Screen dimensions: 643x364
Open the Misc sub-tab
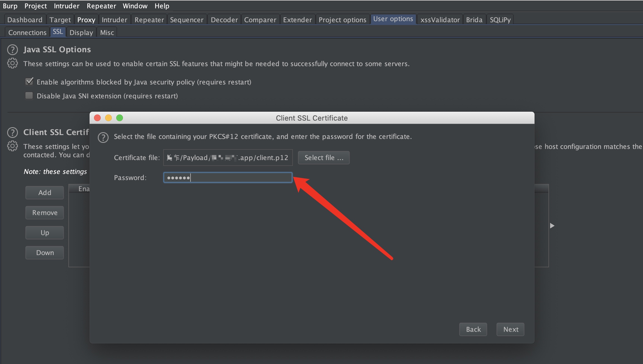tap(107, 33)
